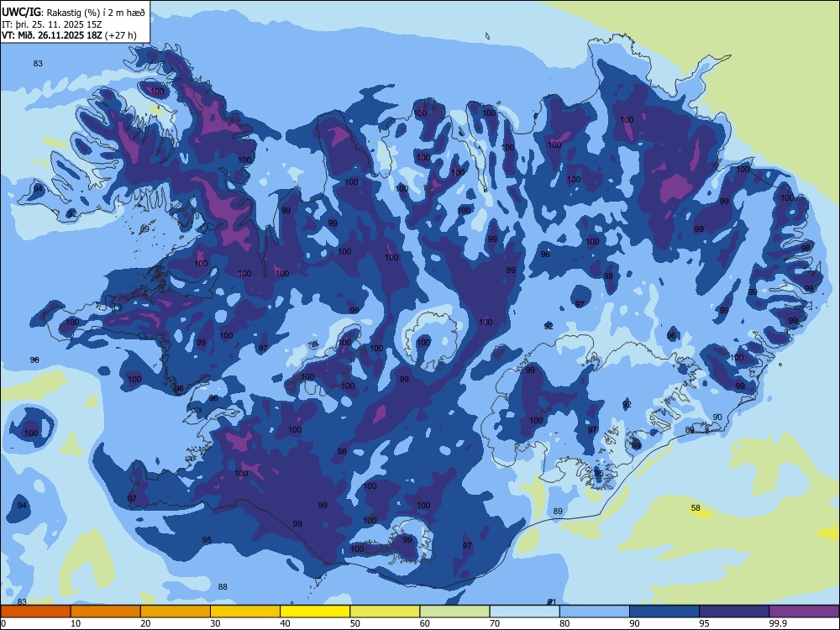Click the legend tick label '50'

coord(355,623)
